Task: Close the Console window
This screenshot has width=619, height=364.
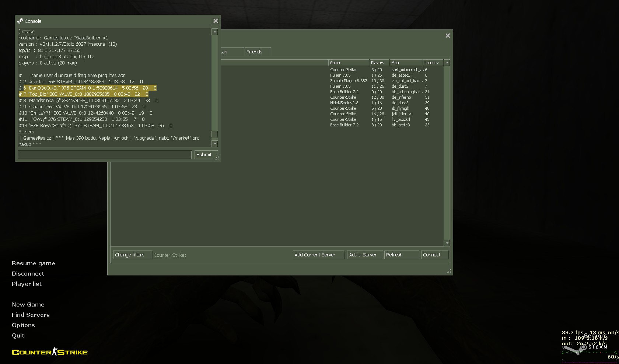Action: pyautogui.click(x=216, y=21)
